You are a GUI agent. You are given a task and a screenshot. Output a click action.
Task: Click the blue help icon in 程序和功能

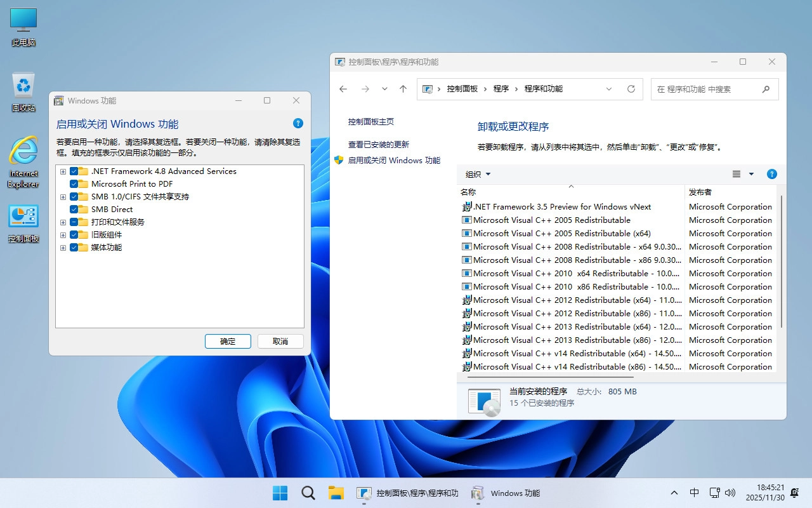coord(772,173)
